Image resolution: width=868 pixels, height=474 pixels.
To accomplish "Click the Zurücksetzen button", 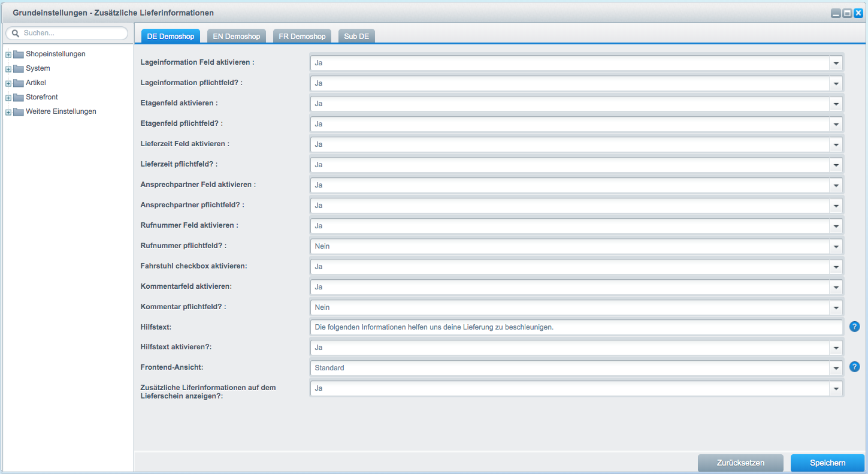I will coord(740,463).
